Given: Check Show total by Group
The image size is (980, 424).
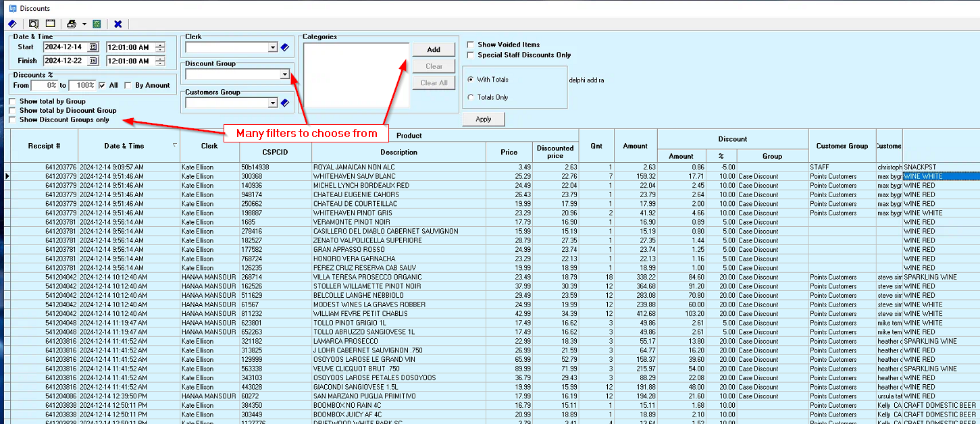Looking at the screenshot, I should pyautogui.click(x=14, y=101).
